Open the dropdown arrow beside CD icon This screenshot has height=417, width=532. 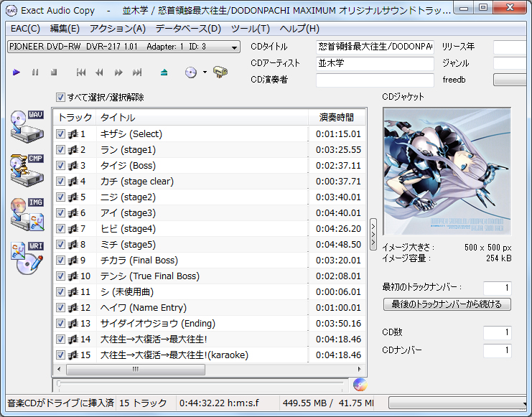click(205, 72)
